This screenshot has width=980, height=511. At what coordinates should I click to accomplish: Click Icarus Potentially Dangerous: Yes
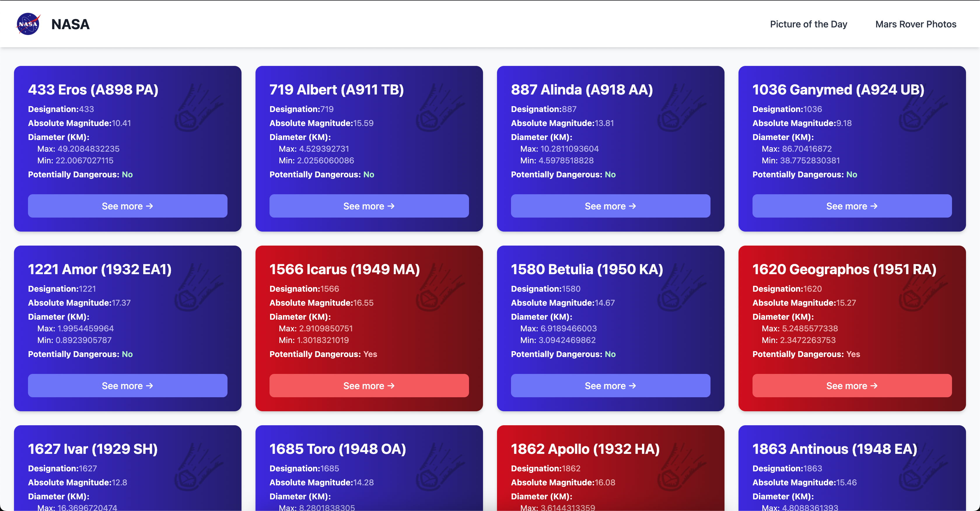pos(323,354)
